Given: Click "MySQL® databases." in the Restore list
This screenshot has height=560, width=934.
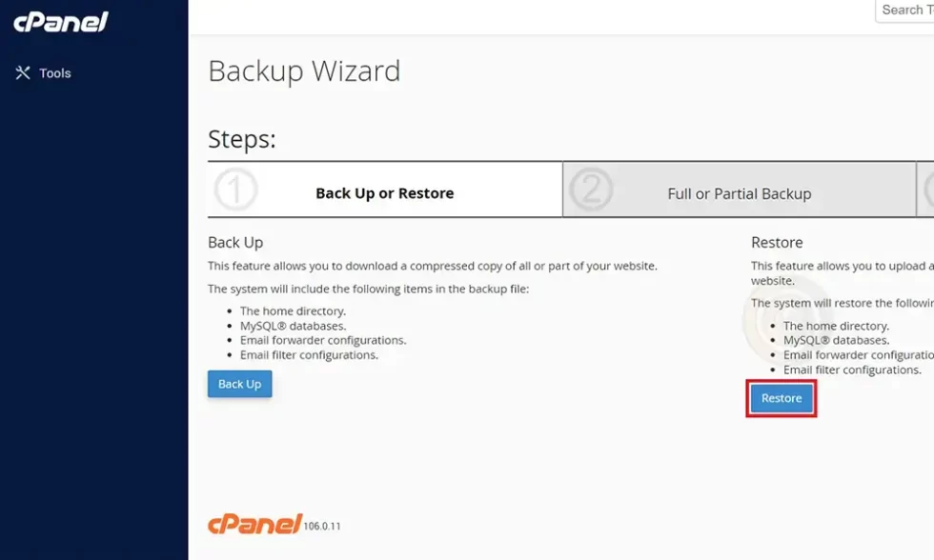Looking at the screenshot, I should [836, 340].
